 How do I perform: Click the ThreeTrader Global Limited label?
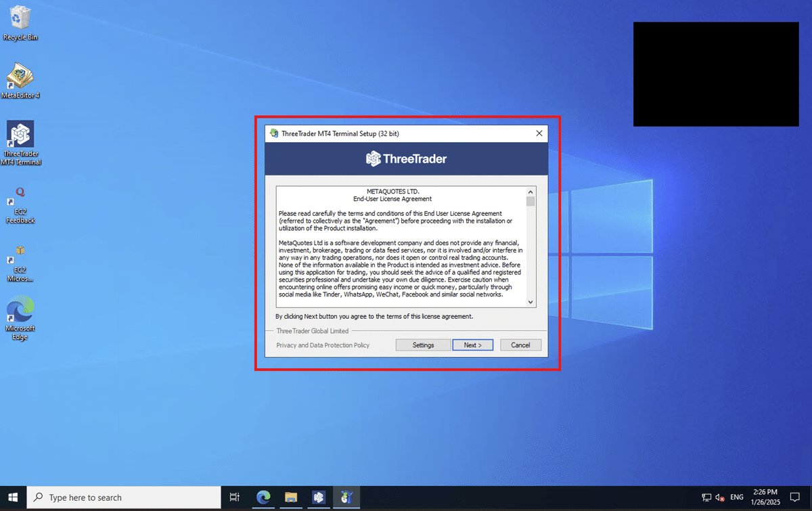[312, 331]
